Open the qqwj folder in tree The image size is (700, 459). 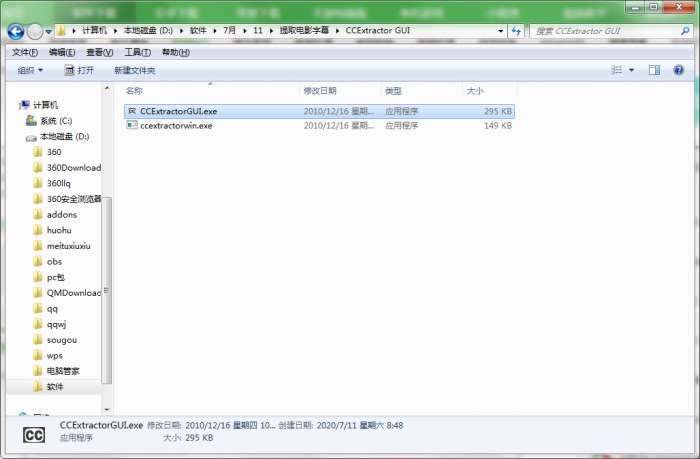[56, 324]
